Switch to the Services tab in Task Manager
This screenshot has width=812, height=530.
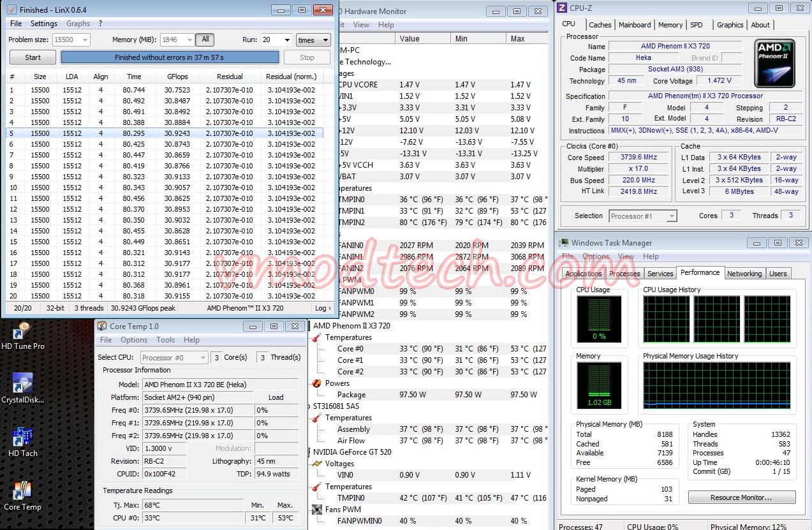pos(660,274)
